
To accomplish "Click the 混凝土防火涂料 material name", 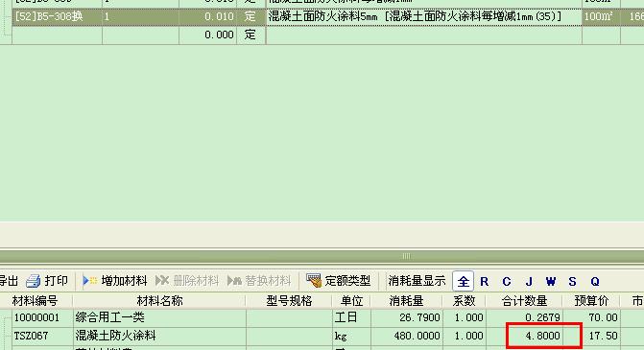I will [x=115, y=336].
